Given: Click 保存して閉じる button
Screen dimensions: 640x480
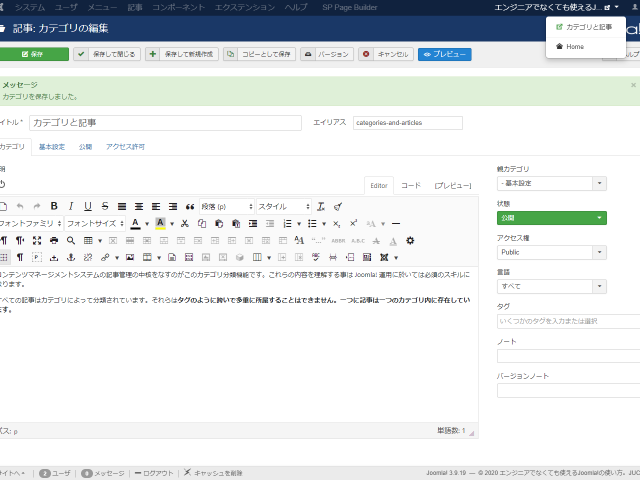Looking at the screenshot, I should click(x=107, y=54).
